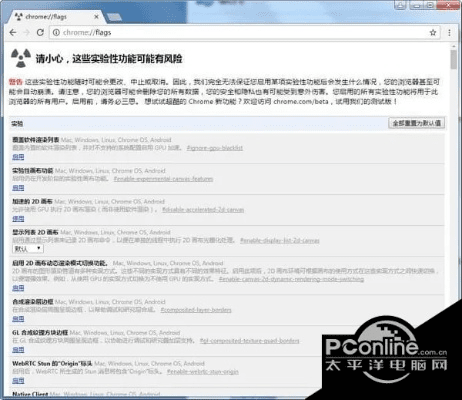
Task: Click the 全部重置为默认值 reset button
Action: coord(417,123)
